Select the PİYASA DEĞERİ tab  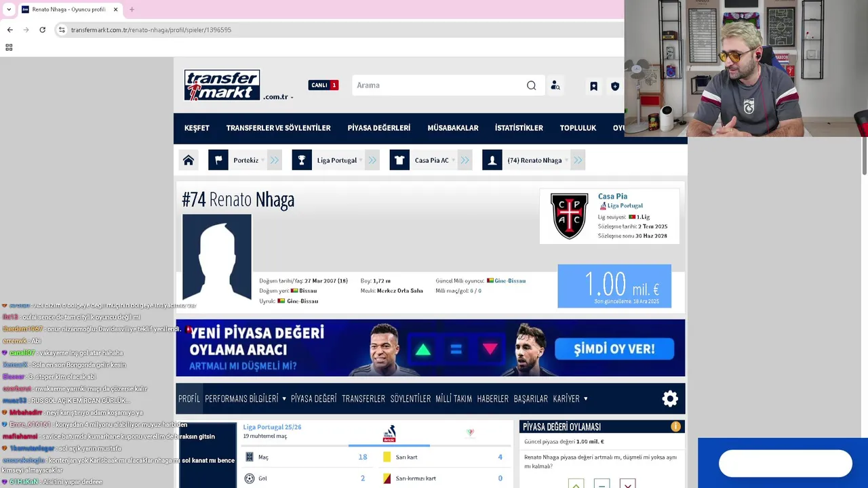pos(313,399)
